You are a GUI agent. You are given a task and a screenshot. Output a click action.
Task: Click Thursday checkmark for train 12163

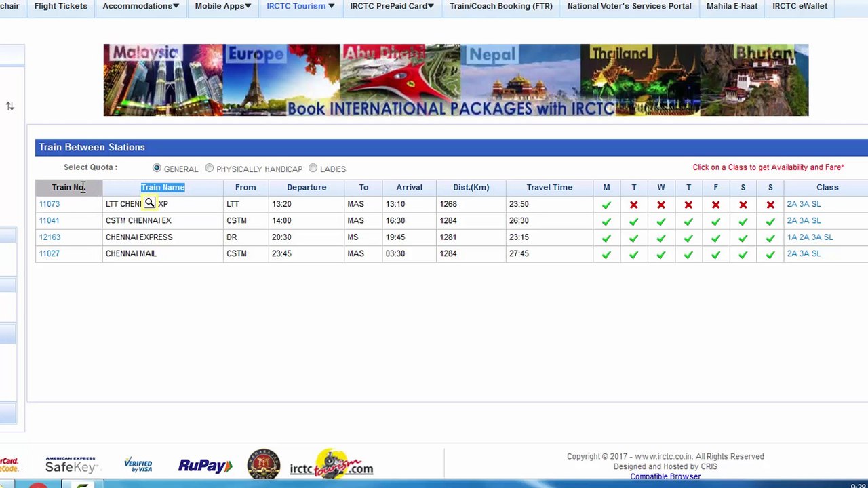688,238
